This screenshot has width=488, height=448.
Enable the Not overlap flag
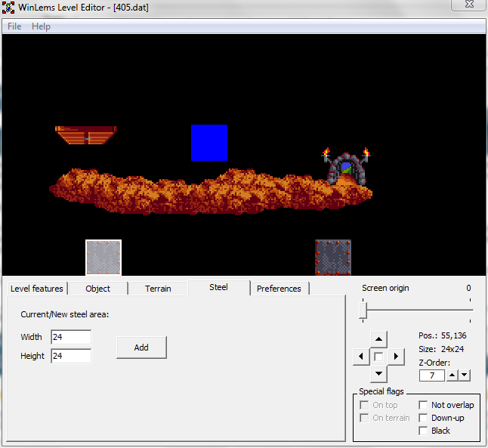tap(423, 405)
